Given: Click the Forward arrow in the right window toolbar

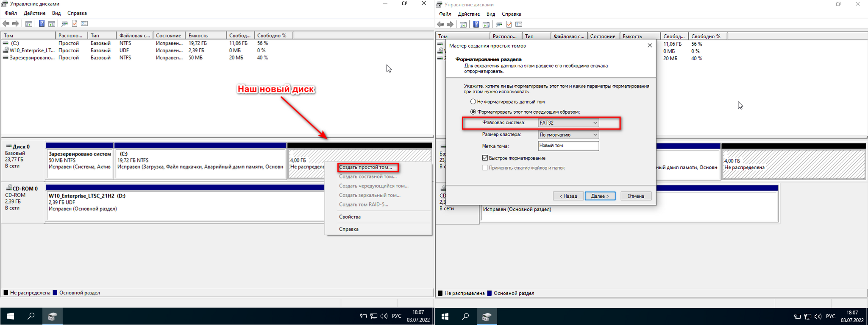Looking at the screenshot, I should 450,25.
